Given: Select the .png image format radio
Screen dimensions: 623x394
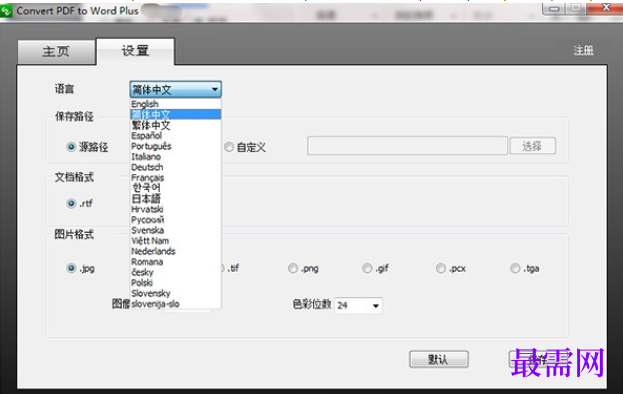Looking at the screenshot, I should [293, 268].
